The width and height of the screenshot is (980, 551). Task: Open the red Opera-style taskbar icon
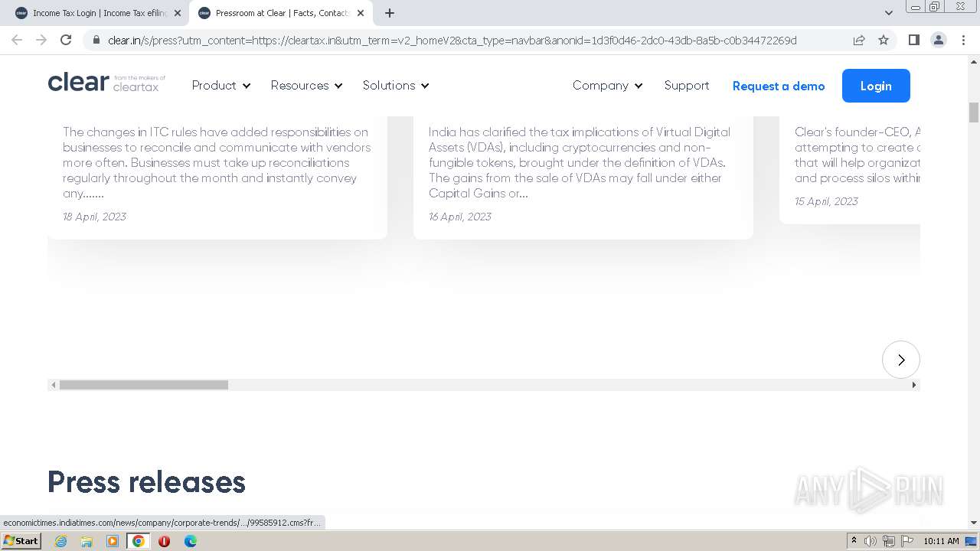tap(164, 541)
